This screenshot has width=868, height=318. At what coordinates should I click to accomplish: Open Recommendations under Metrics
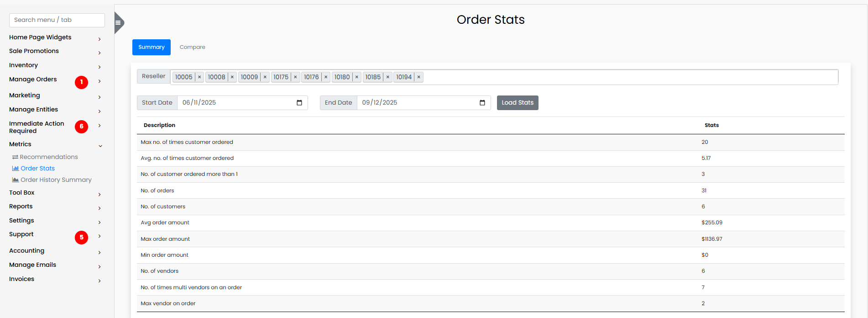pos(48,157)
